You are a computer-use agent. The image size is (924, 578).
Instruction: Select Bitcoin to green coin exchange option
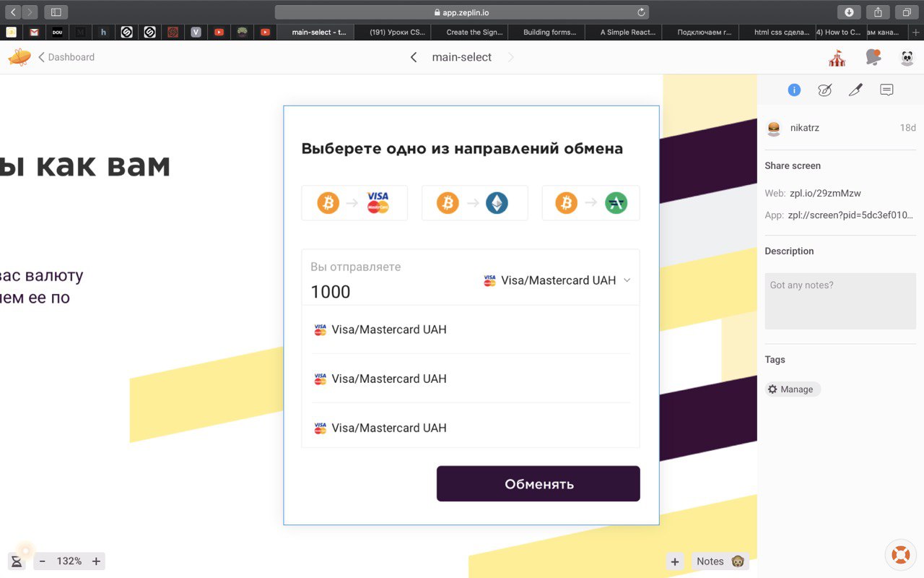coord(590,203)
